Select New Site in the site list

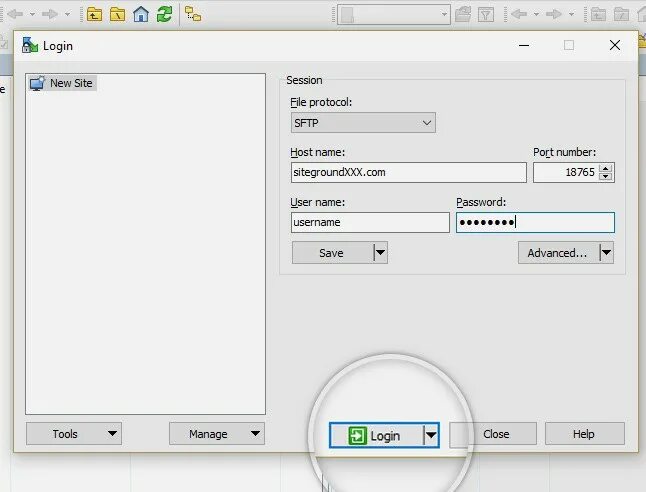[63, 83]
